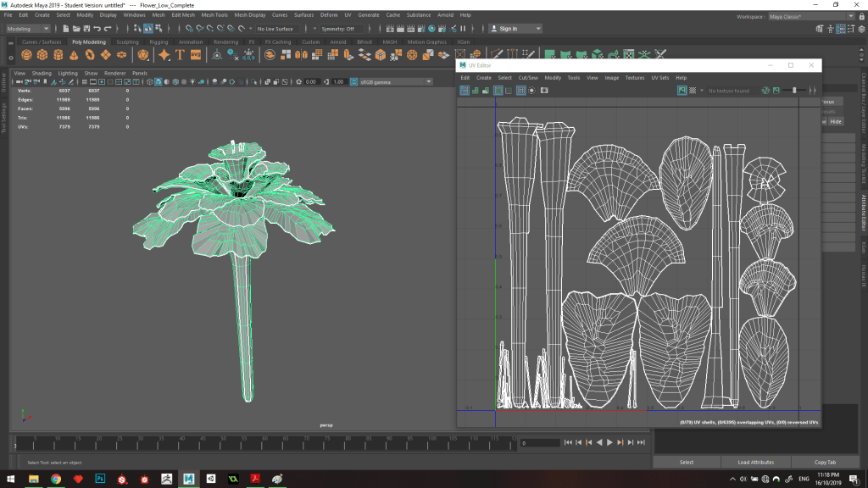Switch to the Sculpting shelf tab

(x=127, y=42)
